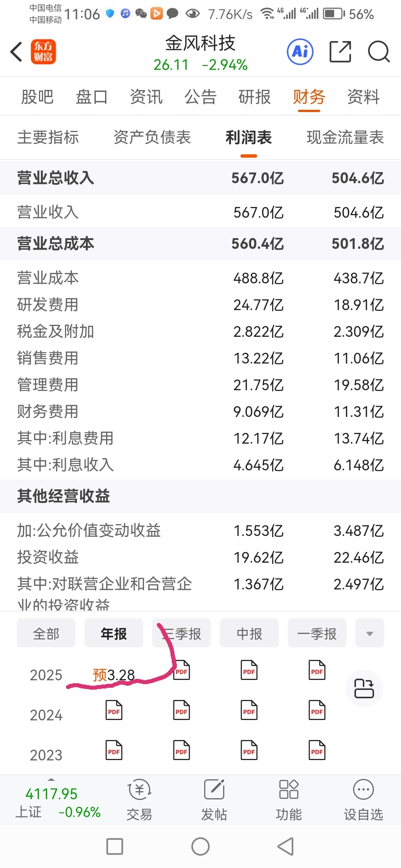Switch to the 公告 tab

[200, 97]
